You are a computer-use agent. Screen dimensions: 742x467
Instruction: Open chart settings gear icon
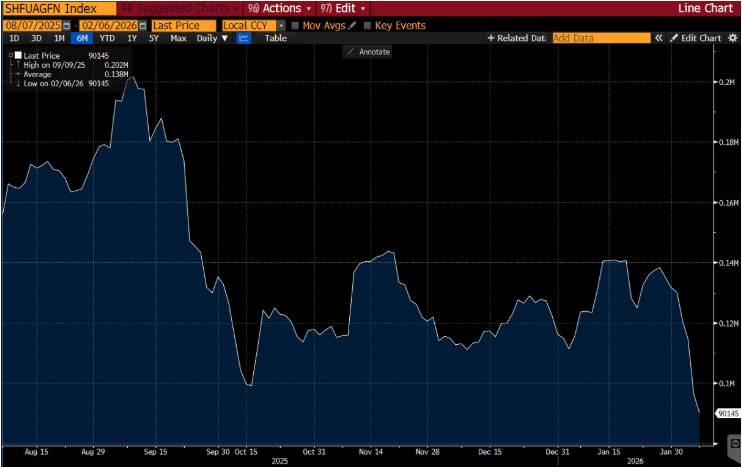point(733,38)
